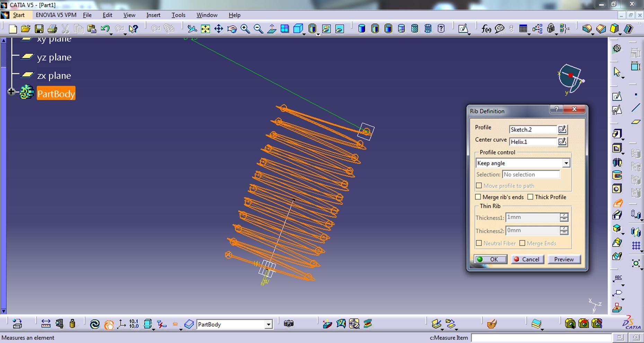Activate Fly mode airplane icon
This screenshot has height=343, width=644.
pyautogui.click(x=192, y=29)
